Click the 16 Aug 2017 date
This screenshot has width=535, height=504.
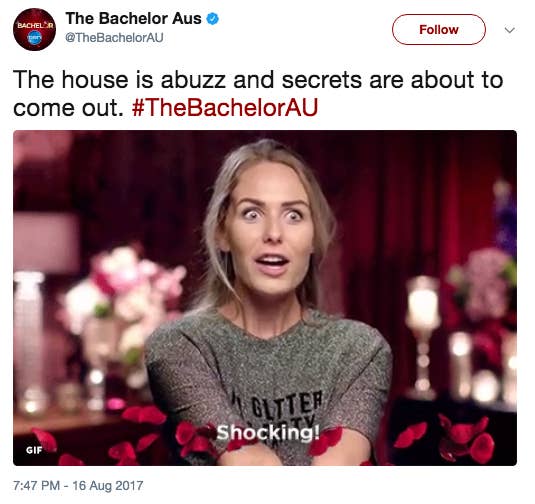pyautogui.click(x=107, y=486)
